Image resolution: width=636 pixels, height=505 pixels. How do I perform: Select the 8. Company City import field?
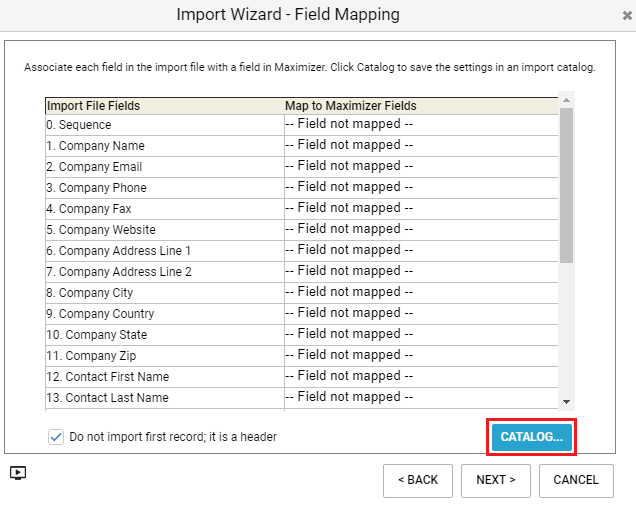pos(165,293)
